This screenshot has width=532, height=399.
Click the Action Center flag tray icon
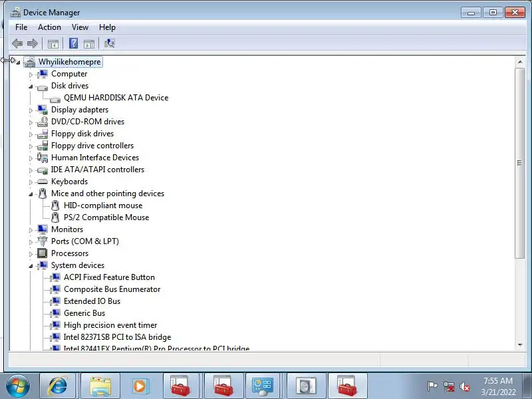[432, 386]
